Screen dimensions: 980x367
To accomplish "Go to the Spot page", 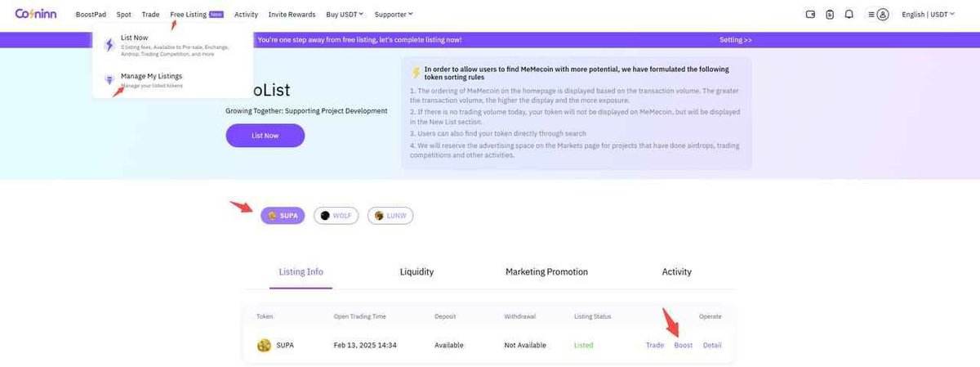I will click(x=123, y=14).
